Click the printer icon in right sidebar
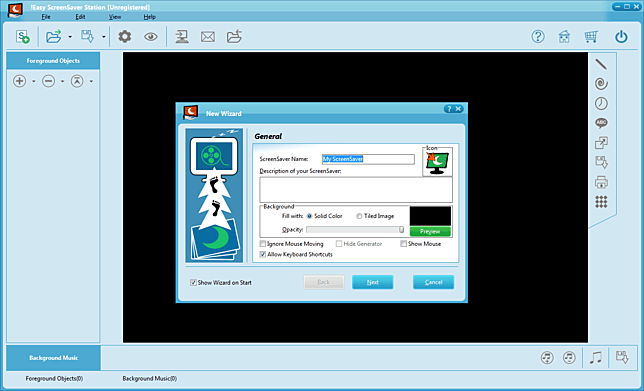This screenshot has height=391, width=644. (601, 182)
